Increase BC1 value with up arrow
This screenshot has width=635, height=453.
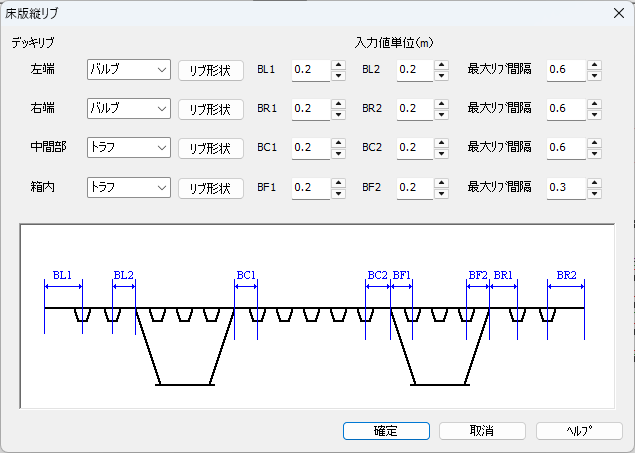pos(338,143)
